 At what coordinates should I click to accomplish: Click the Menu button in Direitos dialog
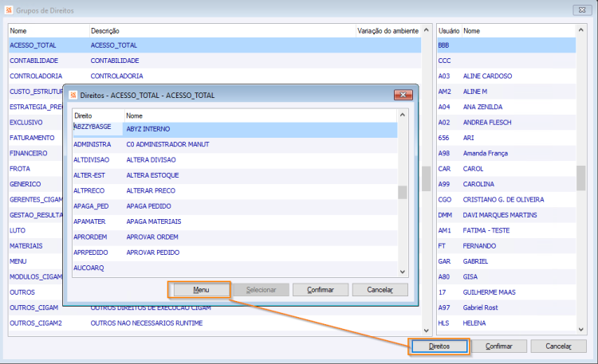[201, 290]
